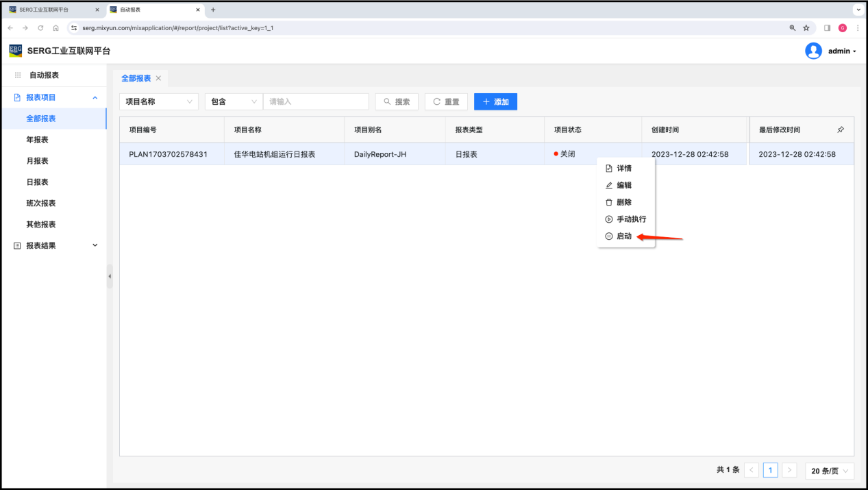The width and height of the screenshot is (868, 490).
Task: Click the blue 添加 button
Action: click(495, 101)
